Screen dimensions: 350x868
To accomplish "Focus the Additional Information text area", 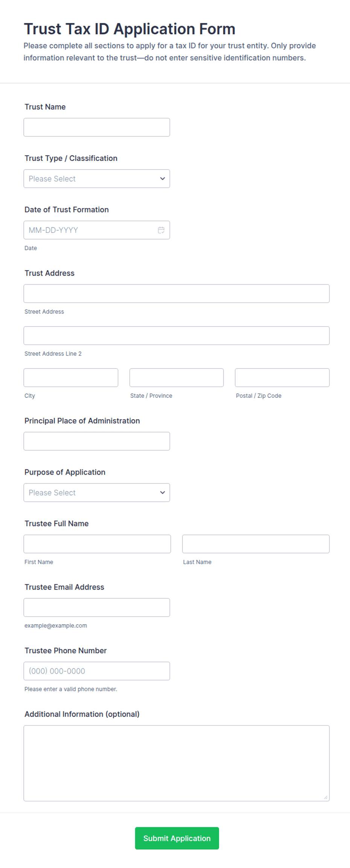I will tap(177, 763).
